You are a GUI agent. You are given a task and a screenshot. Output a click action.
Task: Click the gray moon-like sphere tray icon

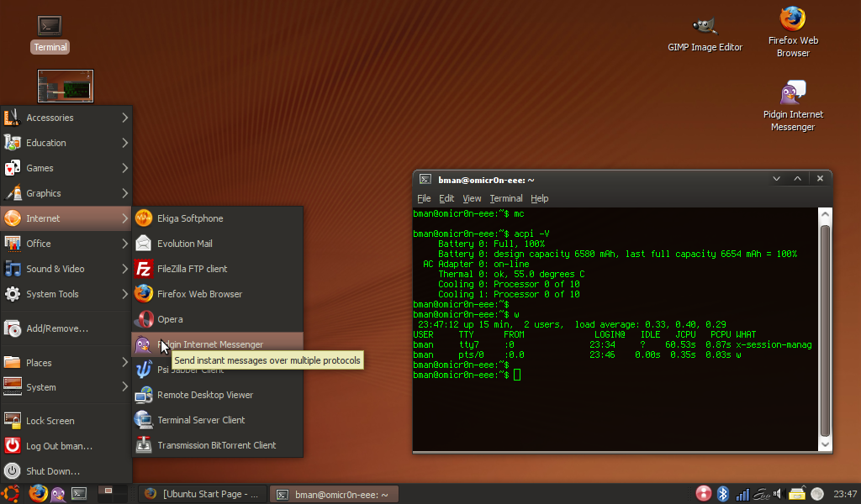coord(817,494)
